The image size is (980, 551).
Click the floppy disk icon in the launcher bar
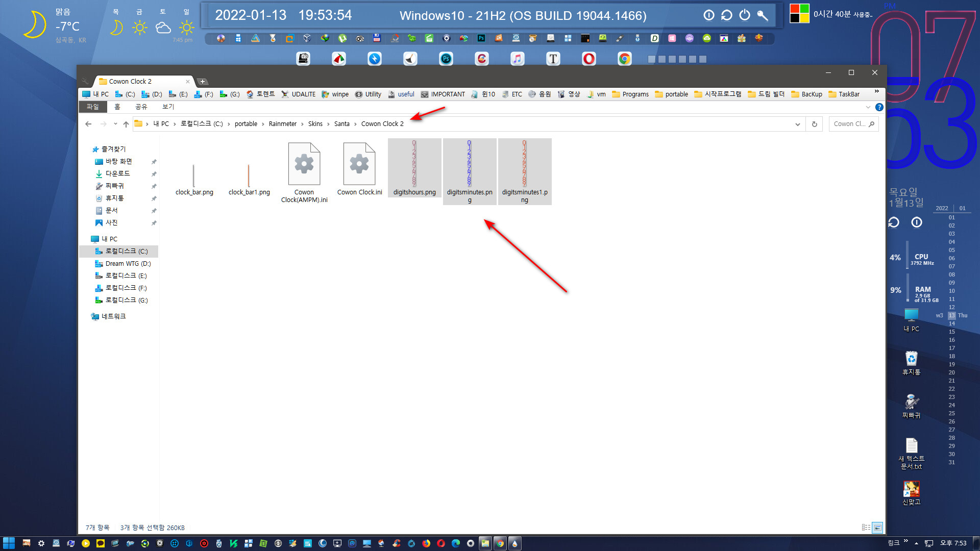click(x=377, y=38)
